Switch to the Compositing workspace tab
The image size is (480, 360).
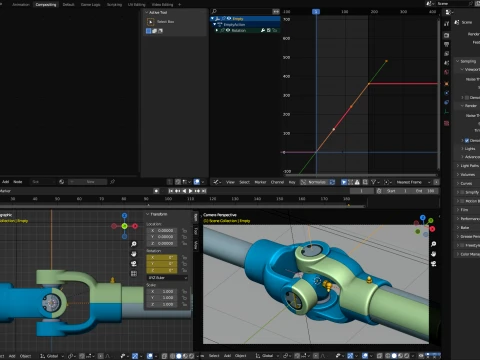(x=46, y=5)
